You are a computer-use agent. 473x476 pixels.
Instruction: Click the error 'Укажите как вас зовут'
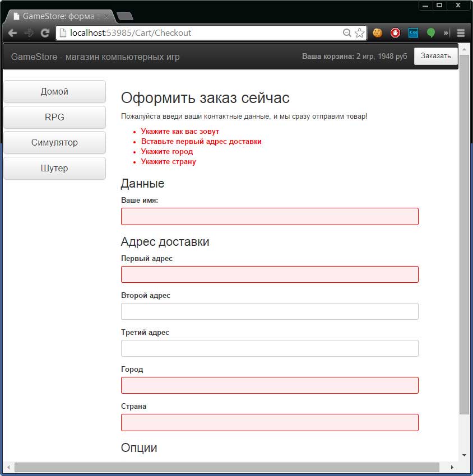pyautogui.click(x=180, y=132)
